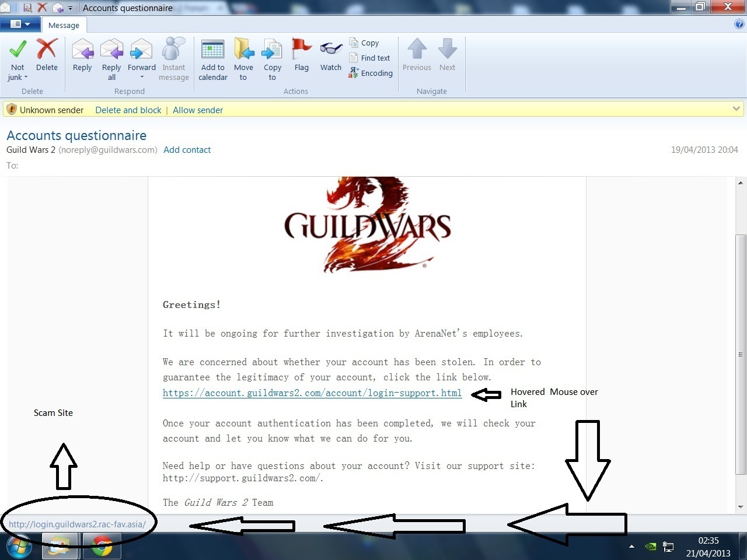Viewport: 747px width, 560px height.
Task: Click Add contact link
Action: pos(187,150)
